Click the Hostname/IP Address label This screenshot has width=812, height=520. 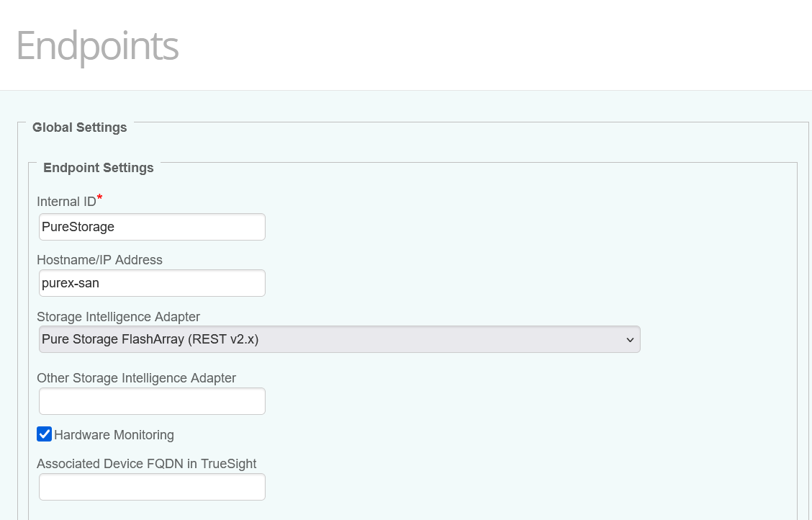[99, 260]
